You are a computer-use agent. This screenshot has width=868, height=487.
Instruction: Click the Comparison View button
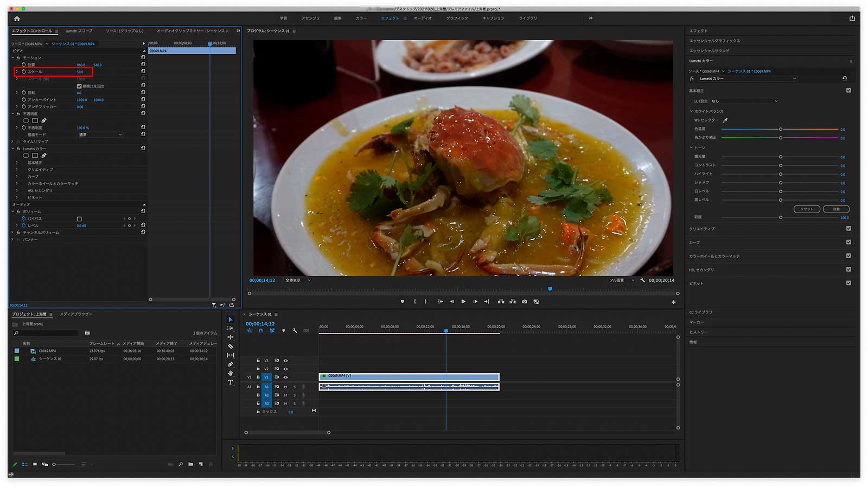tap(536, 302)
